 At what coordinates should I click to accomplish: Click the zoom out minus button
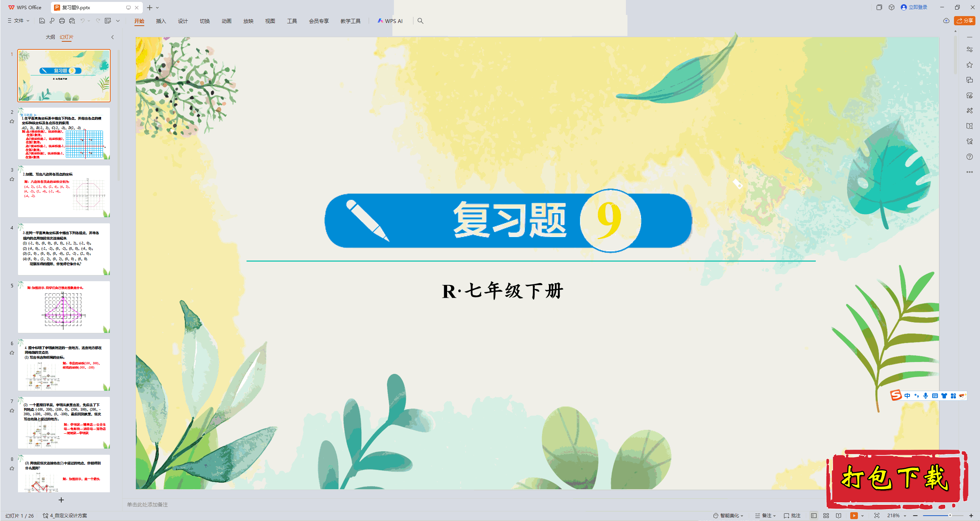(x=915, y=516)
